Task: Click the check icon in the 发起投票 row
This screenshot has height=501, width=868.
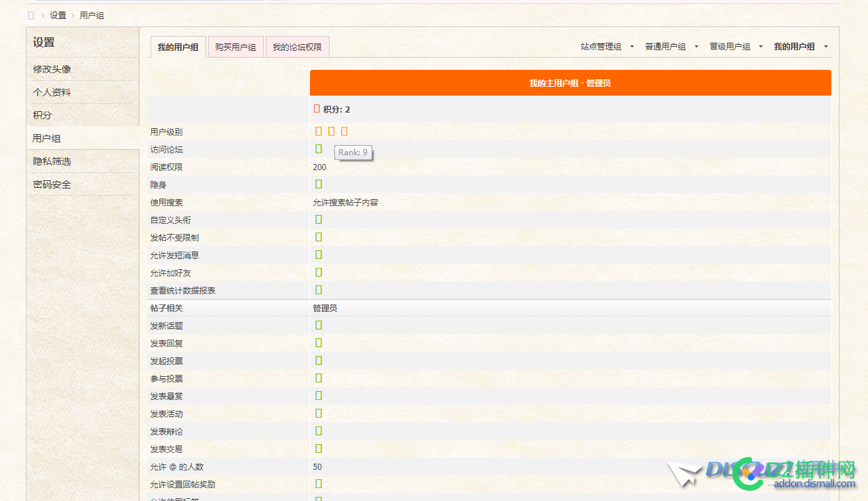Action: point(319,360)
